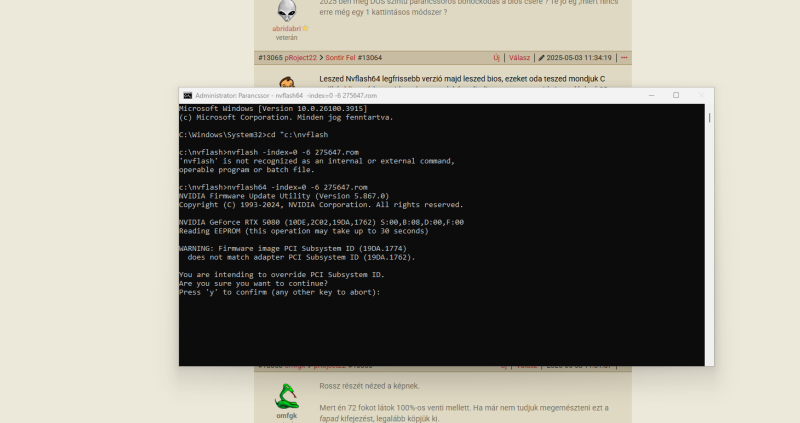The width and height of the screenshot is (800, 423).
Task: Minimize the Parancssor console window
Action: click(652, 95)
